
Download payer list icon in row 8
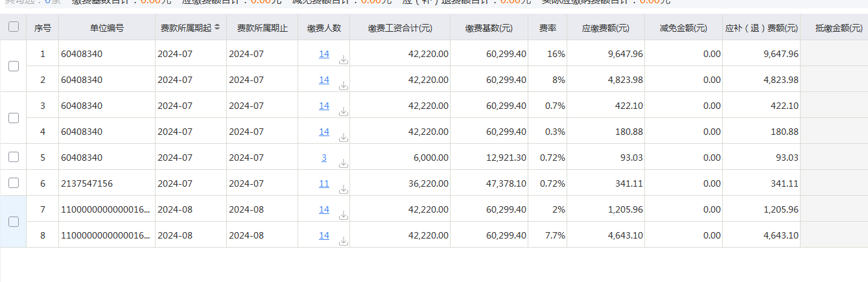pos(344,241)
